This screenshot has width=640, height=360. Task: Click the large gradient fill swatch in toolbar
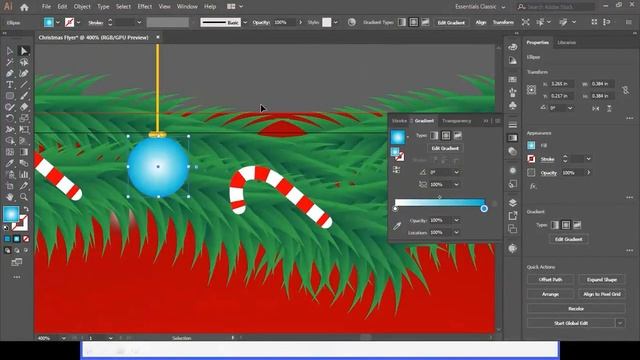[11, 214]
